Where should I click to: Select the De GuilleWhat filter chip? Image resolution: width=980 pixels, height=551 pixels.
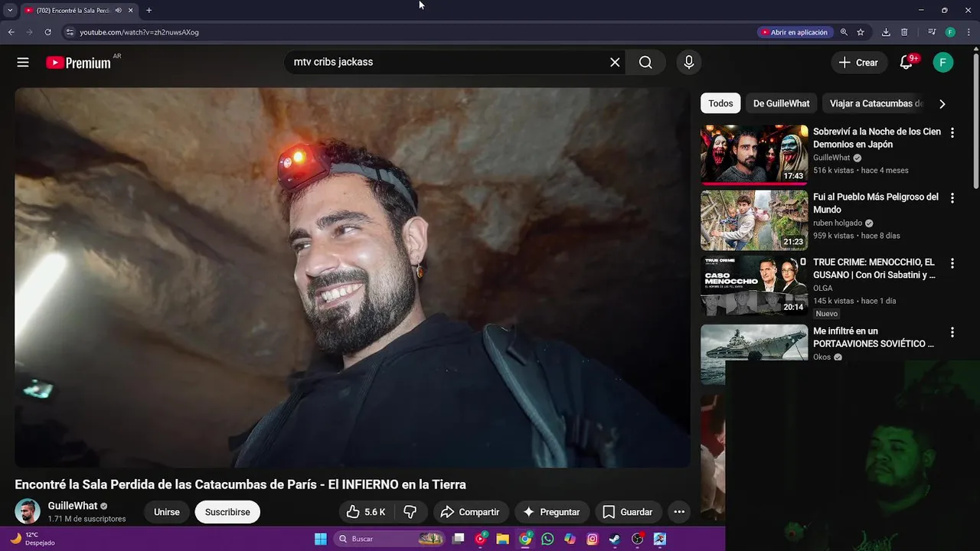pos(781,103)
